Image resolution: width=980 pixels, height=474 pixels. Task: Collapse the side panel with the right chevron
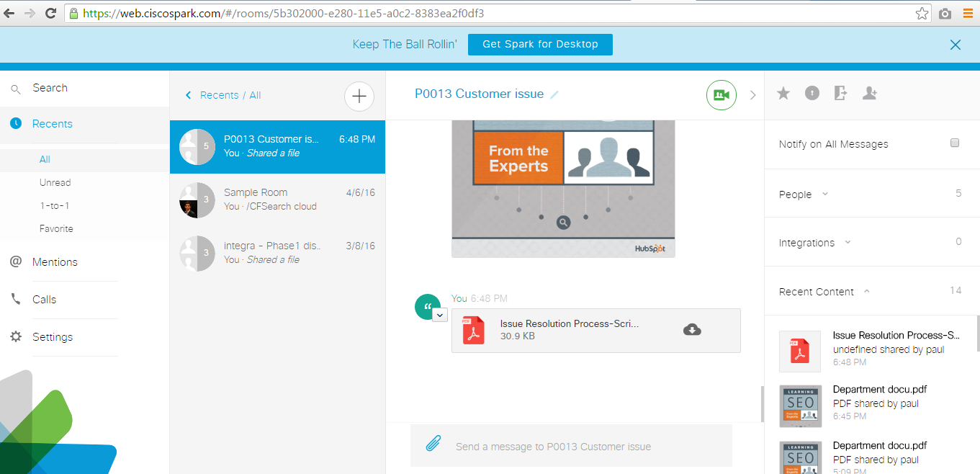(x=753, y=94)
